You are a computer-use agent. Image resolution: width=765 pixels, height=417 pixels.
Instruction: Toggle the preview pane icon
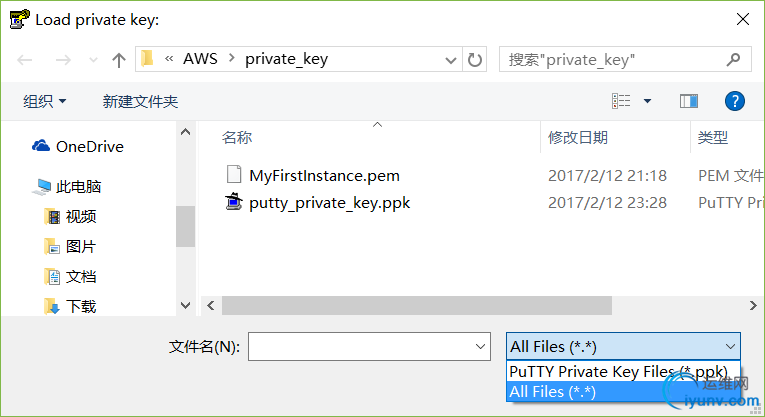(x=688, y=101)
